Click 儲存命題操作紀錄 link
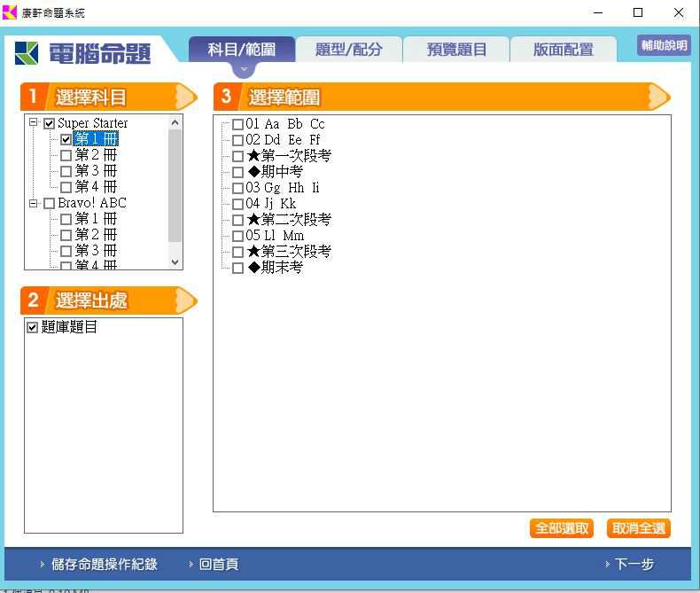Viewport: 700px width, 593px height. (104, 564)
